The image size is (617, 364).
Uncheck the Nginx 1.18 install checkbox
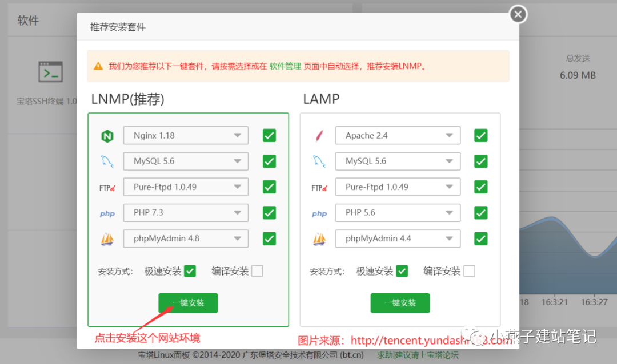coord(269,135)
